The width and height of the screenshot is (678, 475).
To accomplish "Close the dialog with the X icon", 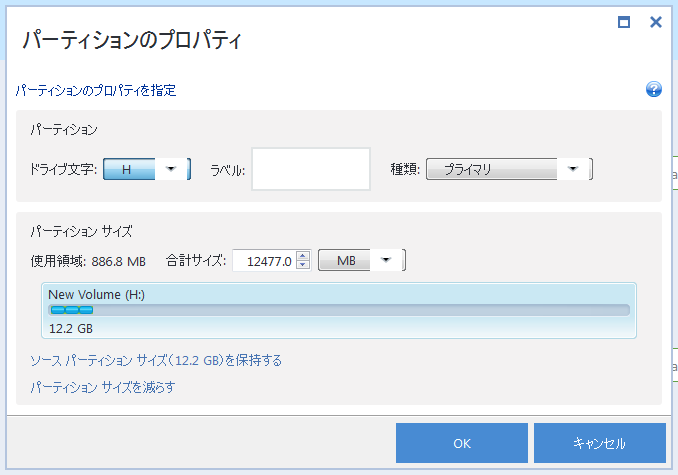I will [656, 22].
